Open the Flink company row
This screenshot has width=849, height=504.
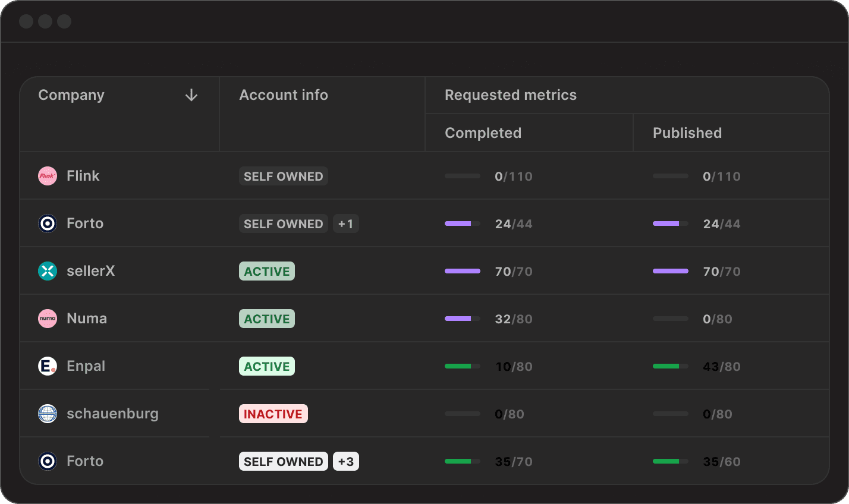tap(424, 176)
